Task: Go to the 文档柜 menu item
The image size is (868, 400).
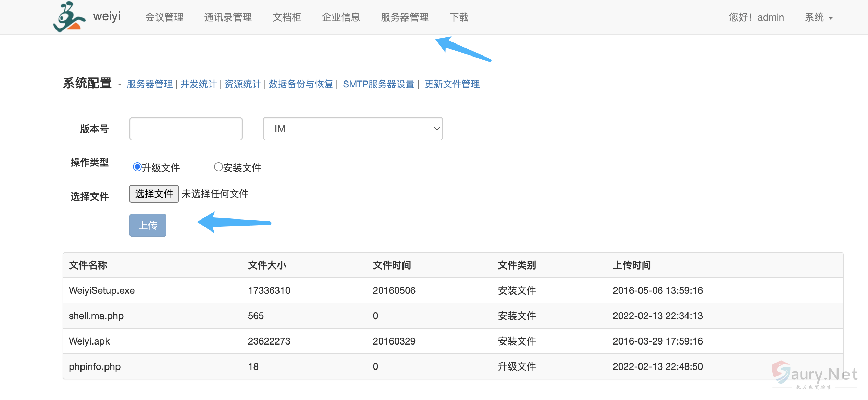Action: (x=287, y=17)
